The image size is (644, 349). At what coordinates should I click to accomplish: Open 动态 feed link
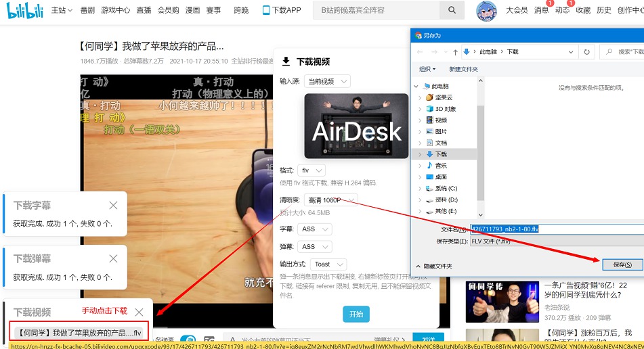[x=562, y=10]
